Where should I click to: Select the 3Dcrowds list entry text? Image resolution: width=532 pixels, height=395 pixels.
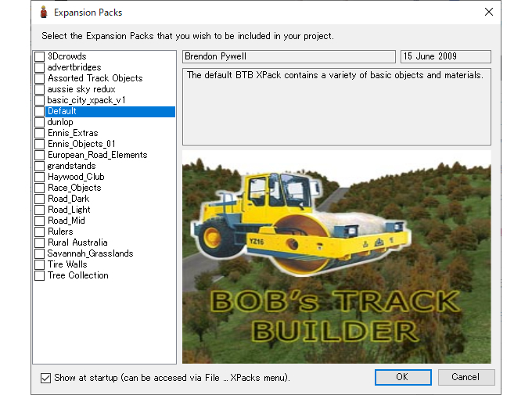[66, 56]
